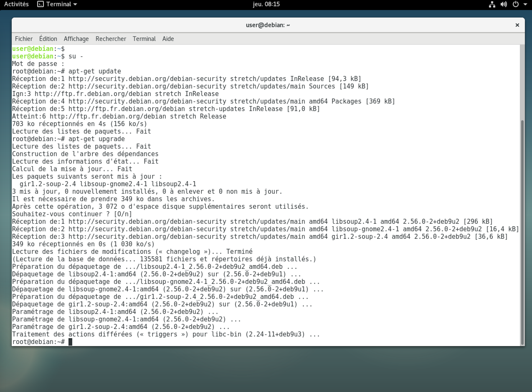Click the '703 ko réceptionnés en 4s' line
The height and width of the screenshot is (392, 532).
click(x=80, y=124)
